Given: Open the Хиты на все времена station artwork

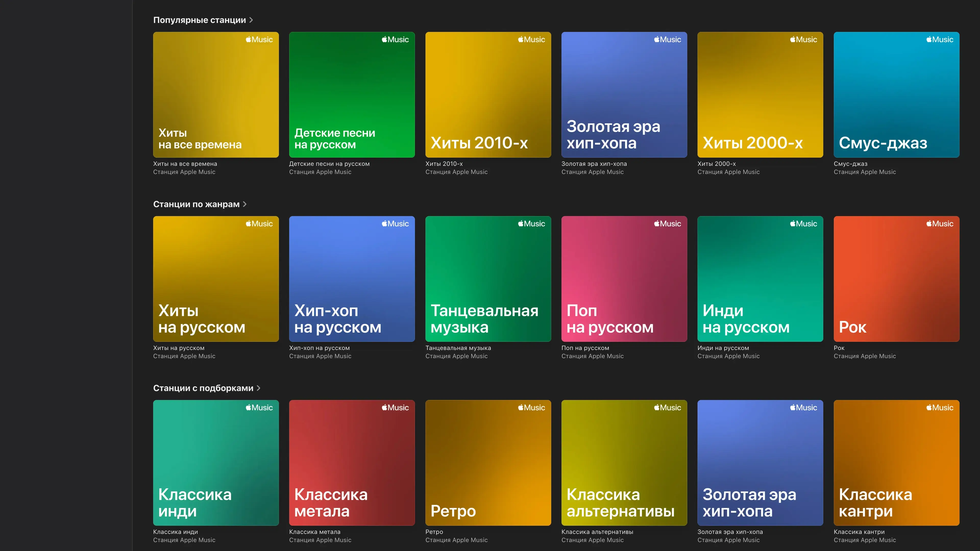Looking at the screenshot, I should 216,95.
